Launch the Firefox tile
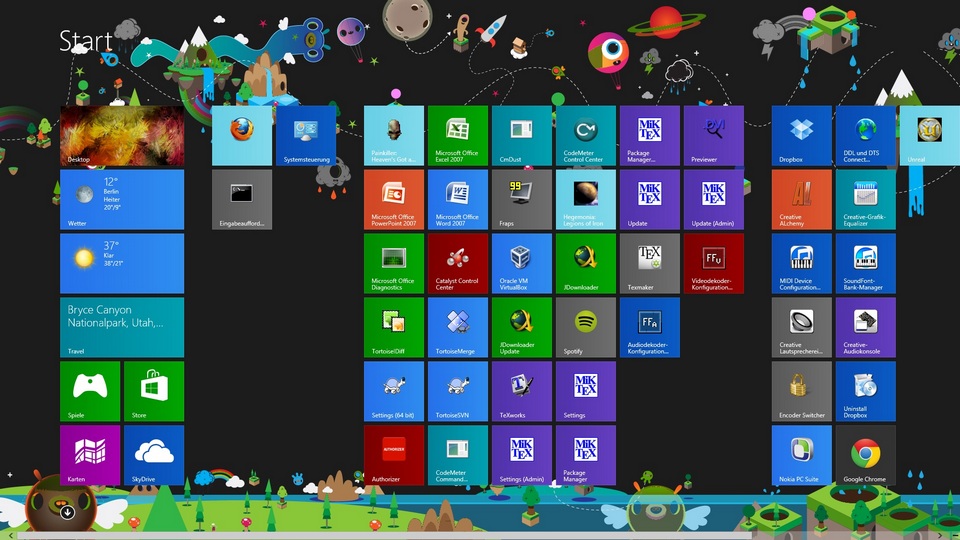Viewport: 960px width, 540px height. pyautogui.click(x=242, y=135)
